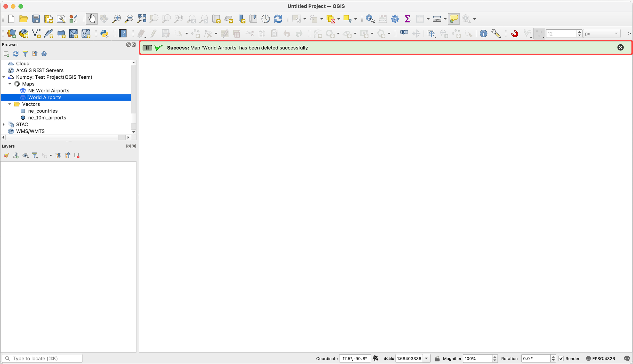Click the Refresh map canvas icon
This screenshot has width=633, height=364.
coord(278,19)
